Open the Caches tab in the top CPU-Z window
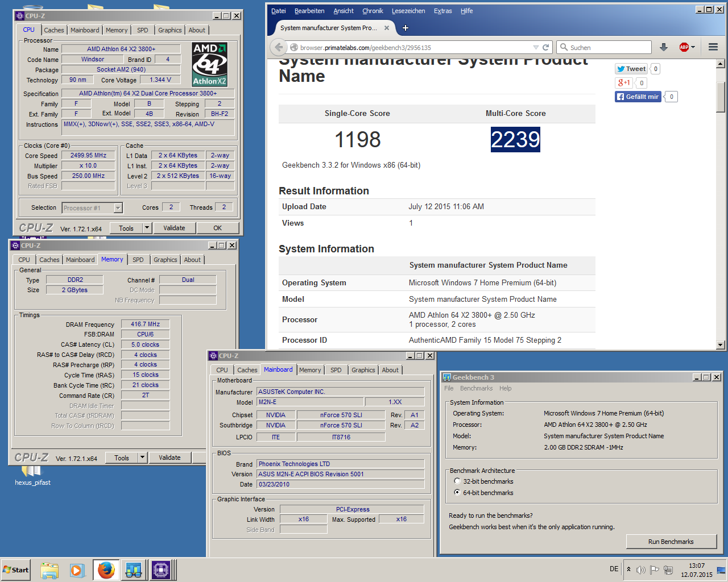The width and height of the screenshot is (728, 582). tap(54, 30)
